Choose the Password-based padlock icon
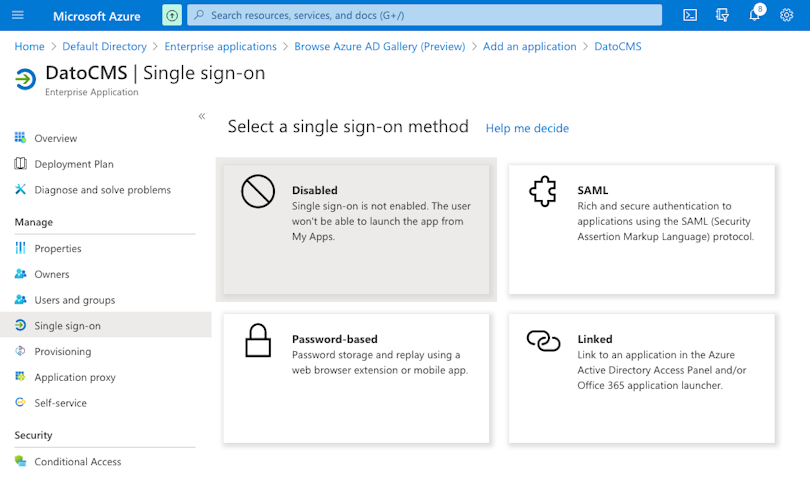The width and height of the screenshot is (810, 479). pyautogui.click(x=258, y=341)
